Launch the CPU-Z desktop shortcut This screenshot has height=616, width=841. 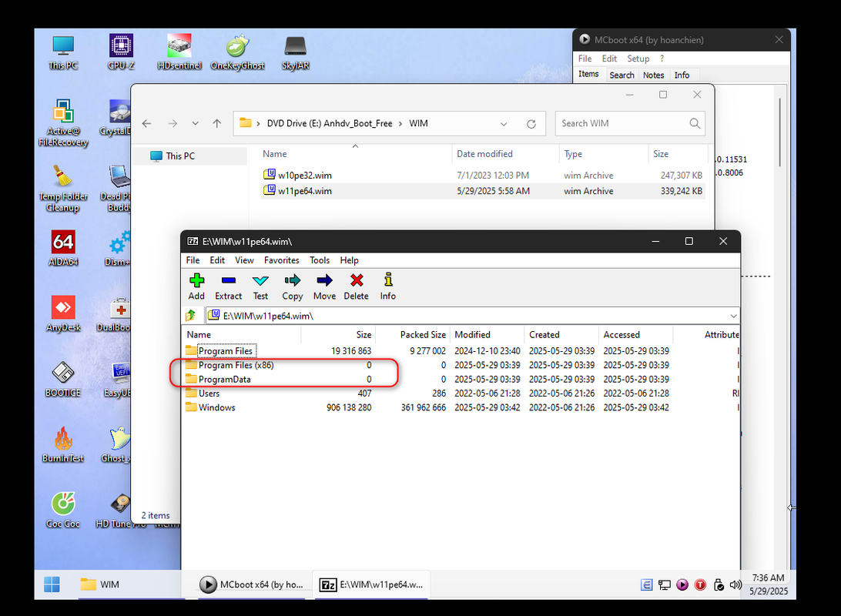point(121,53)
